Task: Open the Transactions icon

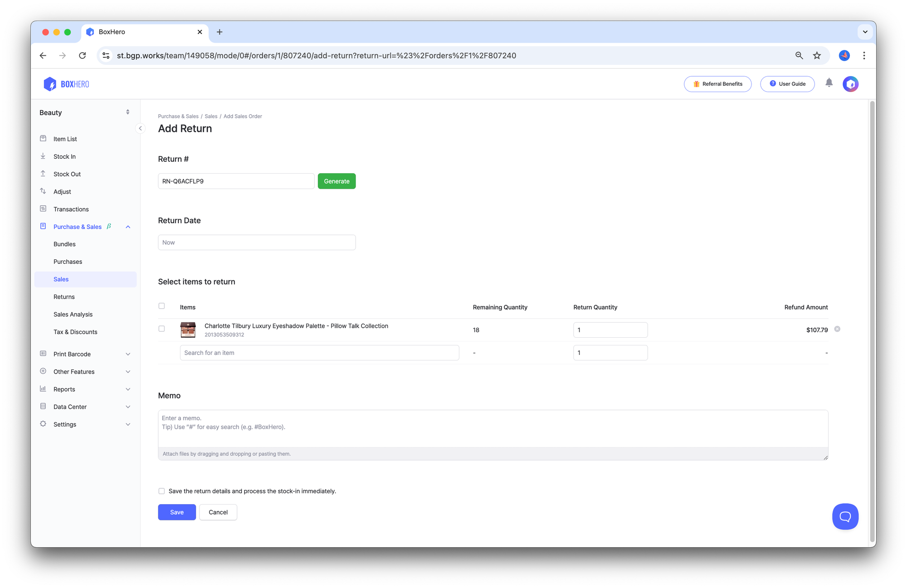Action: coord(43,209)
